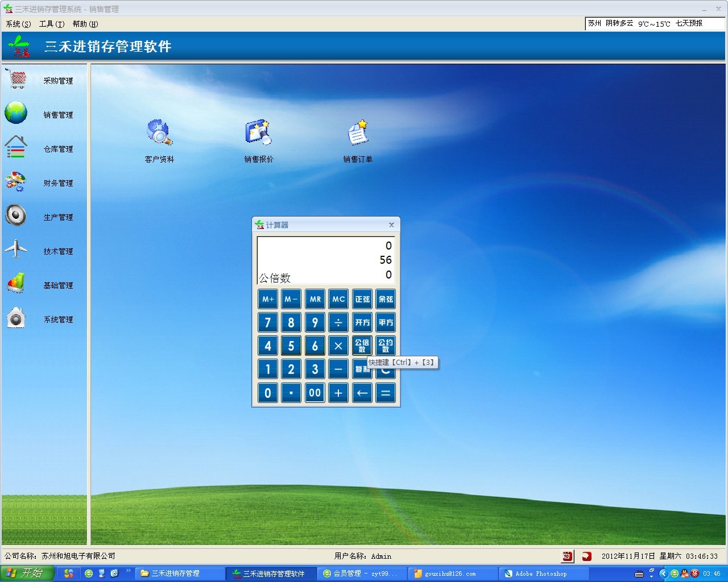
Task: Click 七天预报 seven-day forecast link
Action: coord(689,23)
